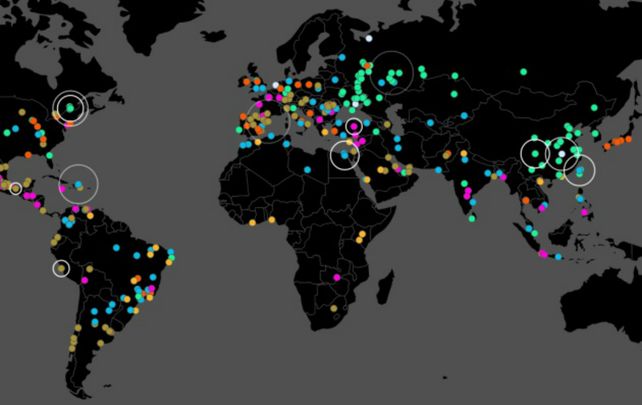Viewport: 642px width, 405px height.
Task: Click the white dot in northern Russia
Action: pos(369,38)
